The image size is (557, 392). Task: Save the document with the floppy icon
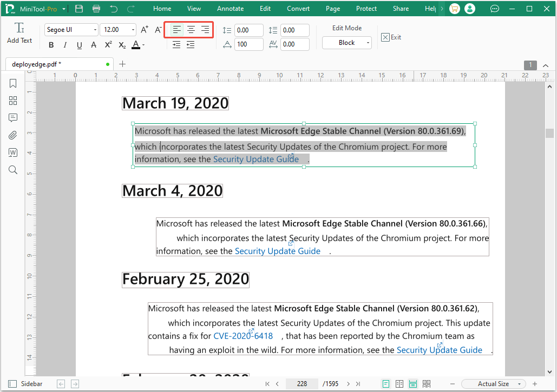click(x=79, y=9)
